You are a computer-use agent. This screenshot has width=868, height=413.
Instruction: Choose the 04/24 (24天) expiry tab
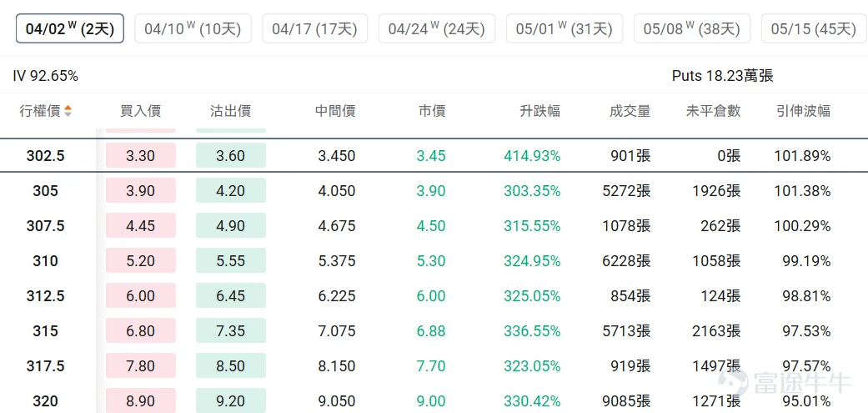click(437, 28)
